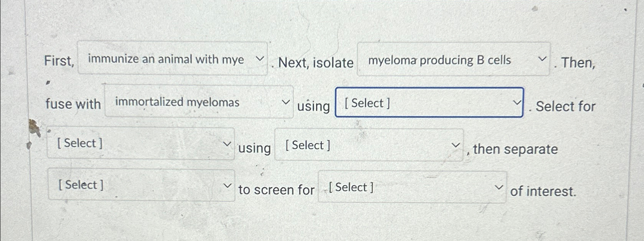Expand the chevron on the '[Select]' before 'using'
The width and height of the screenshot is (644, 241).
click(227, 143)
